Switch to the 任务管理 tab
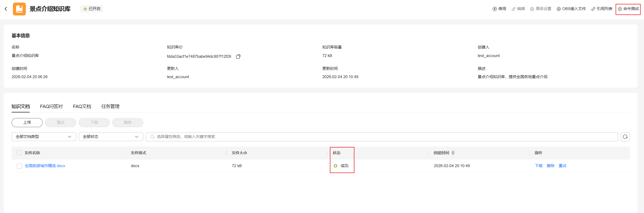 [x=110, y=107]
